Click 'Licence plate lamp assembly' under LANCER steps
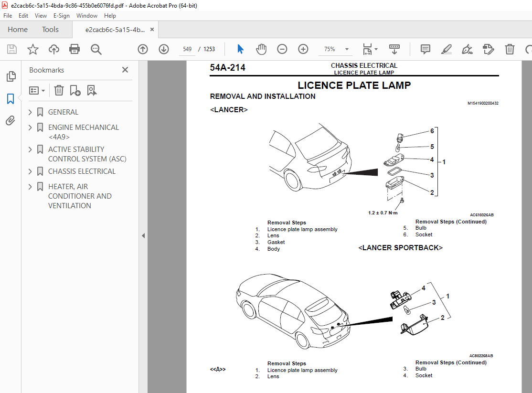This screenshot has height=393, width=532. (x=302, y=229)
